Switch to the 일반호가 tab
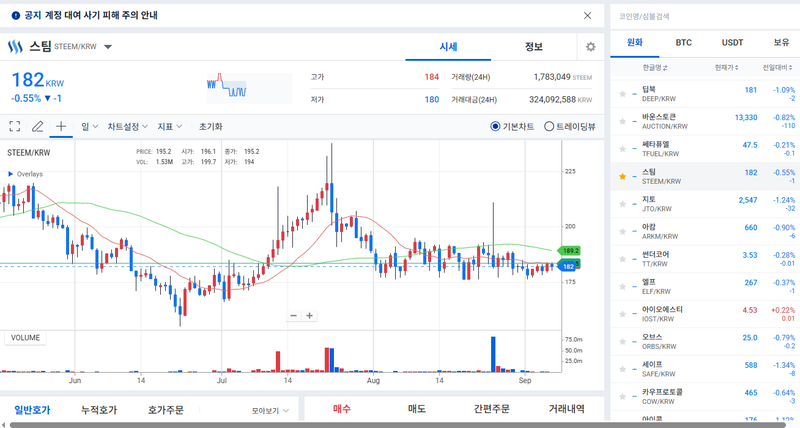 tap(32, 410)
